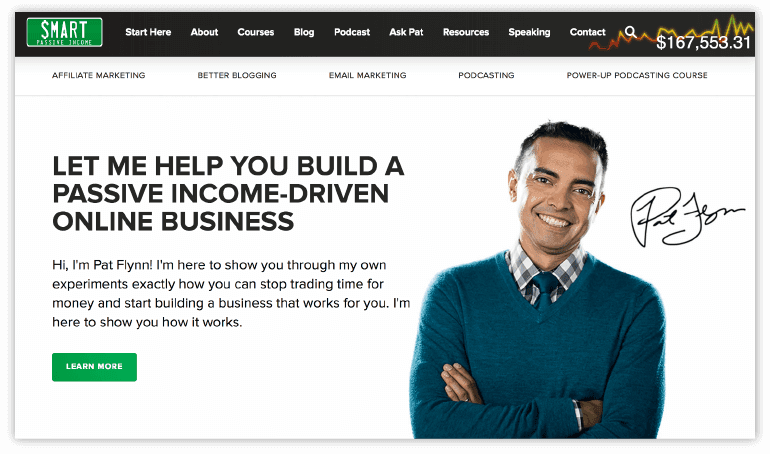Open the search magnifier icon
Screen dimensions: 770x454
[631, 32]
